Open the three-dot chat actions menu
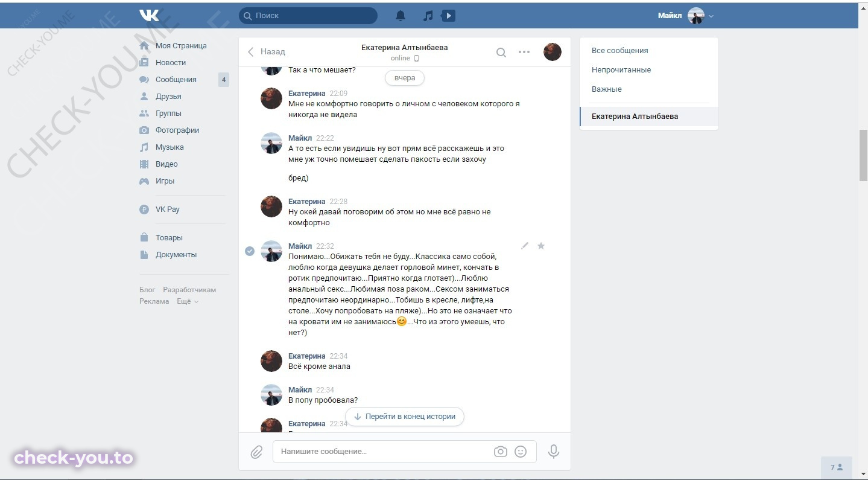 524,52
